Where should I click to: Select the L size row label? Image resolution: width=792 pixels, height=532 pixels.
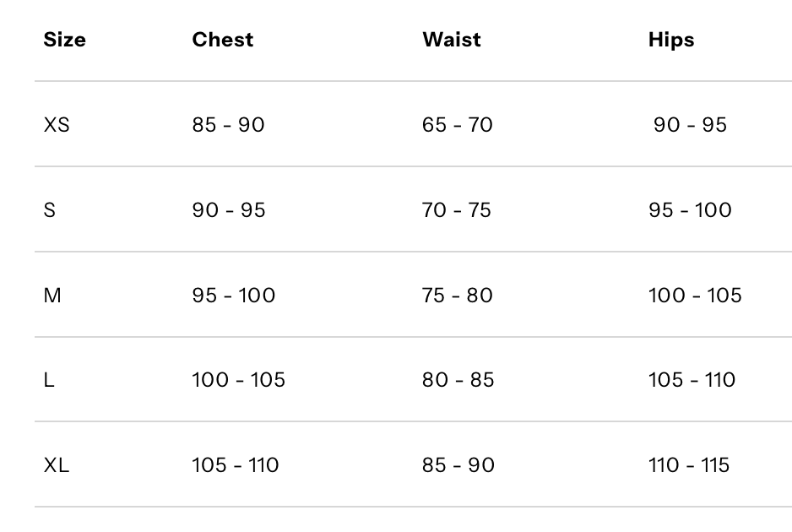coord(49,380)
